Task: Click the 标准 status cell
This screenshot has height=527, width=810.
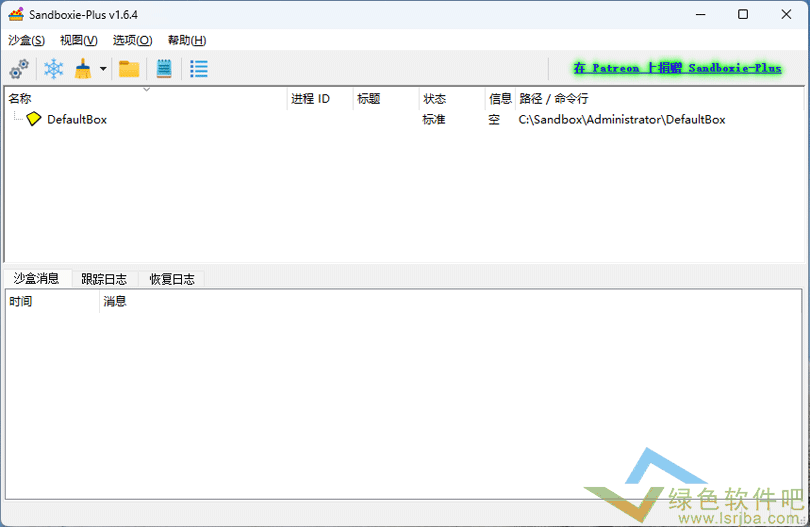Action: (x=434, y=119)
